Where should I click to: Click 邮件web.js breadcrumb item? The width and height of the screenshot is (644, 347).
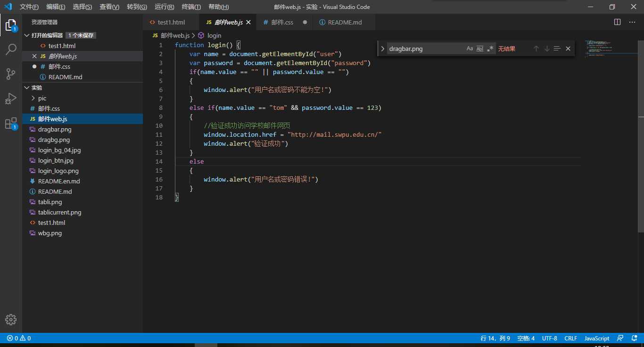point(171,35)
